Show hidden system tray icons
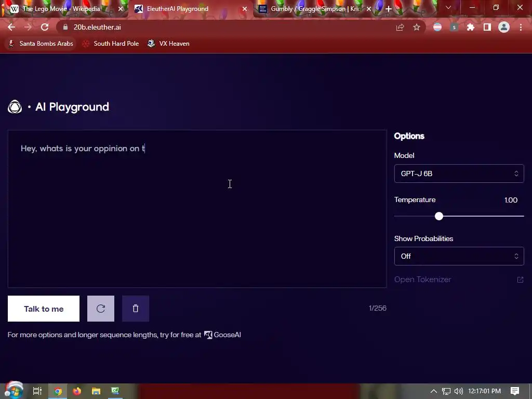This screenshot has height=399, width=532. pyautogui.click(x=434, y=391)
